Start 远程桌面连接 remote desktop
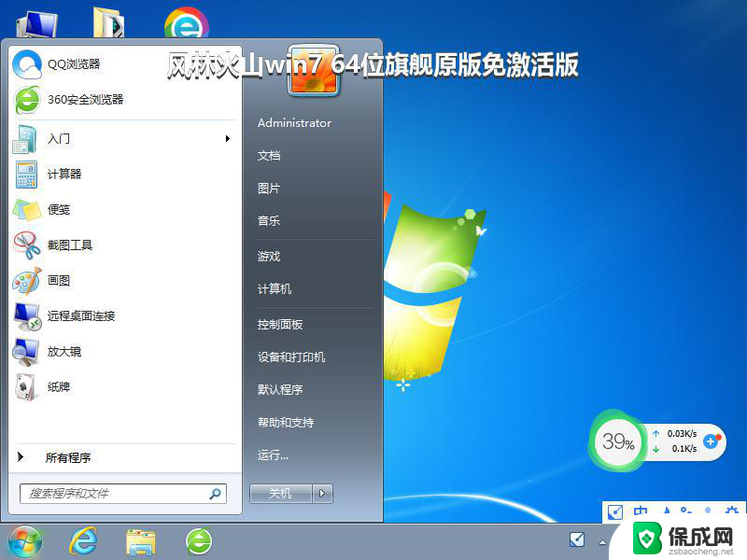The height and width of the screenshot is (560, 747). (x=123, y=316)
